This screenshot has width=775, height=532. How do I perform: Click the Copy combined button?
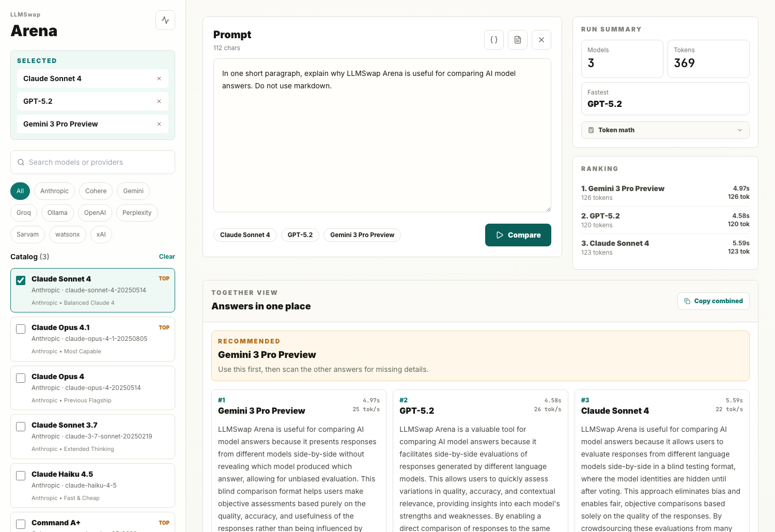tap(714, 301)
